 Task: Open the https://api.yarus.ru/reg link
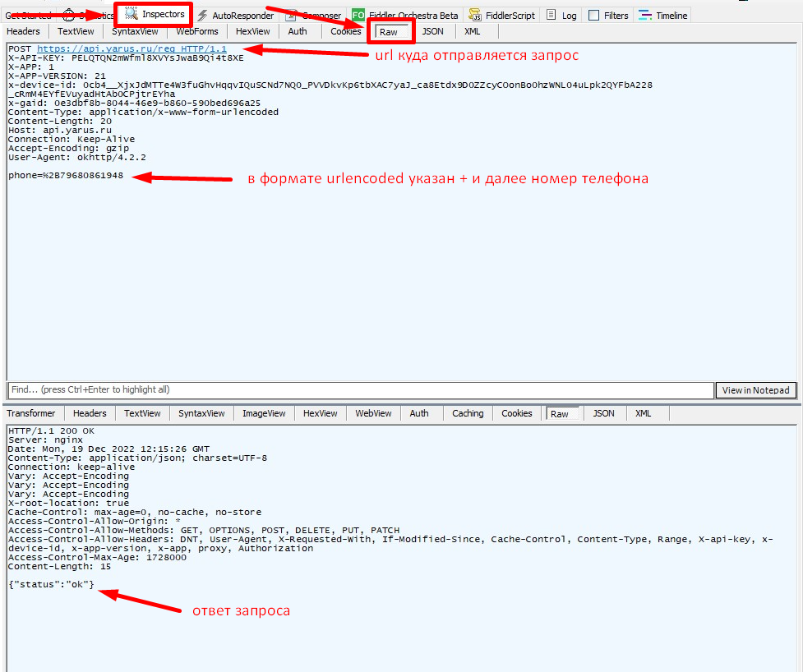(132, 48)
